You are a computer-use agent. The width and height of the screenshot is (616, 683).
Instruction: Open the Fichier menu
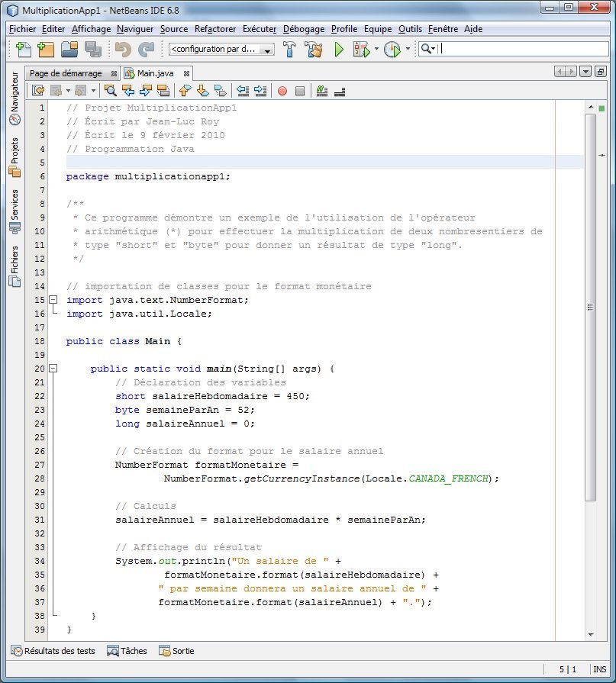22,29
